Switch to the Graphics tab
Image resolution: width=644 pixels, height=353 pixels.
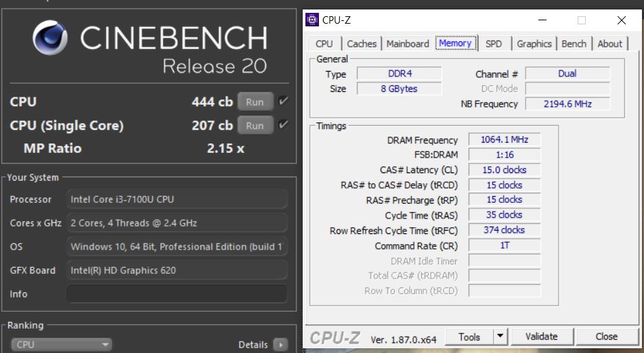[x=534, y=44]
